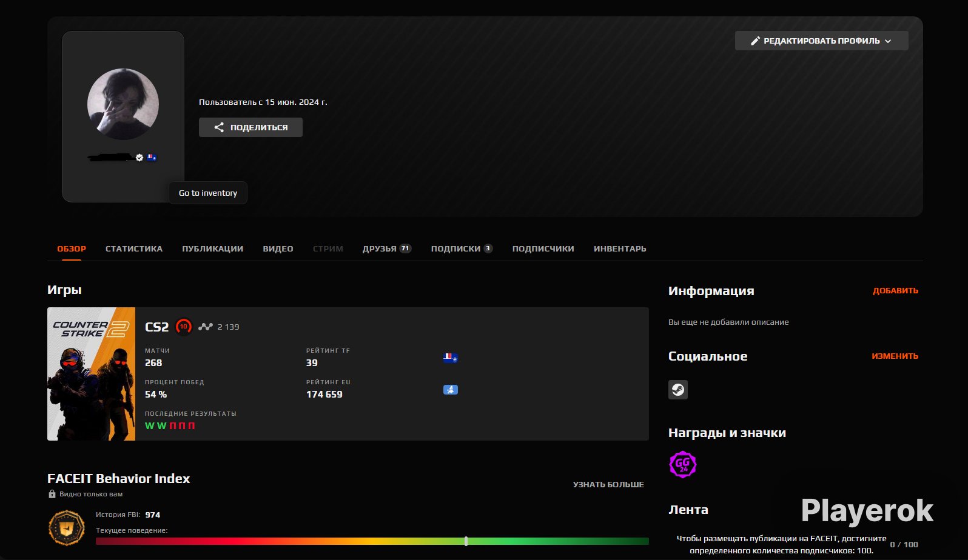Click the lock icon near Видно только вам

pos(52,494)
